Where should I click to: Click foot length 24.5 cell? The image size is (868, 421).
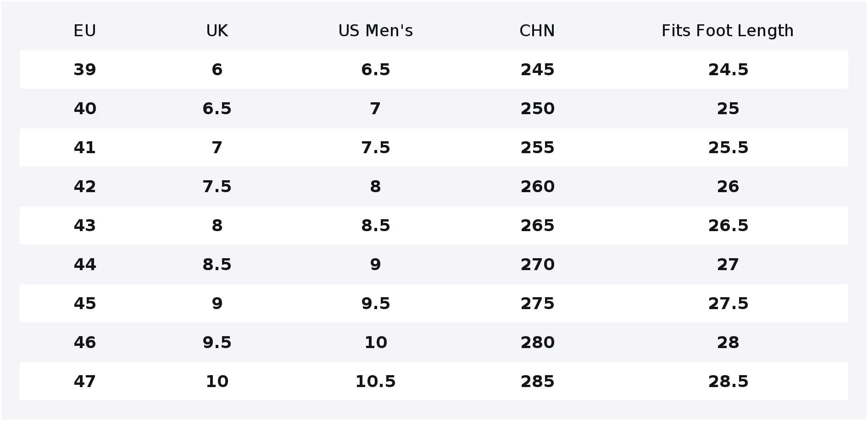728,70
